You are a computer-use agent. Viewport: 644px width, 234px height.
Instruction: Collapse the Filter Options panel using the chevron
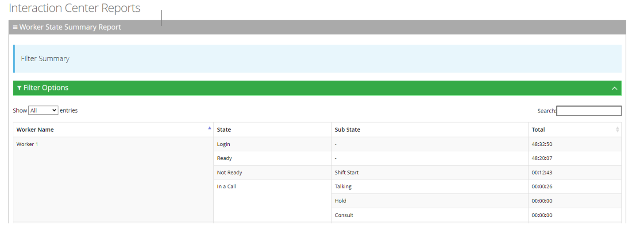[x=614, y=88]
